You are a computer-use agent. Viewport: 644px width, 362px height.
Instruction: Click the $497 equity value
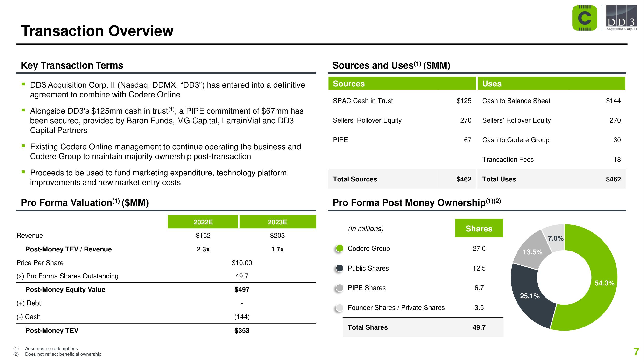coord(242,290)
